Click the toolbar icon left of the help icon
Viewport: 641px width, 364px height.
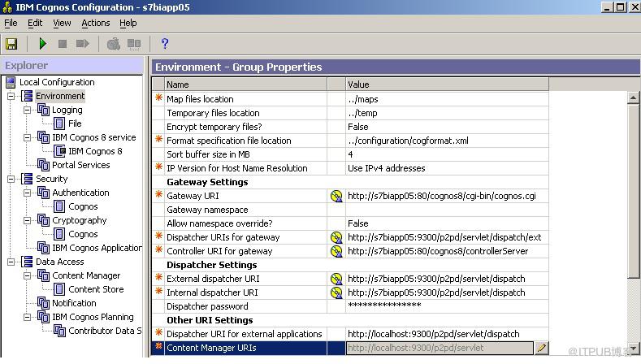[134, 44]
